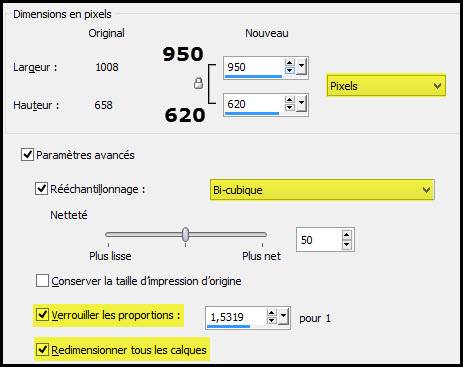The height and width of the screenshot is (367, 463).
Task: Enable Conserver la taille d'impression d'origine
Action: (x=42, y=281)
